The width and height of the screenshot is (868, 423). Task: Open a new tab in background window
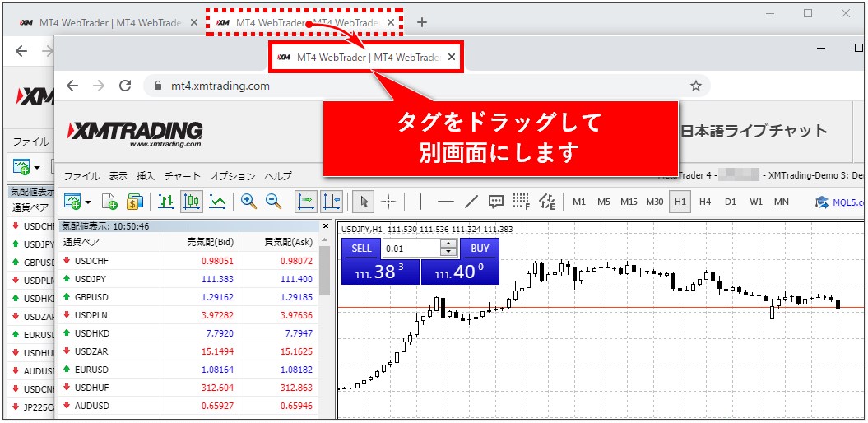(x=422, y=22)
